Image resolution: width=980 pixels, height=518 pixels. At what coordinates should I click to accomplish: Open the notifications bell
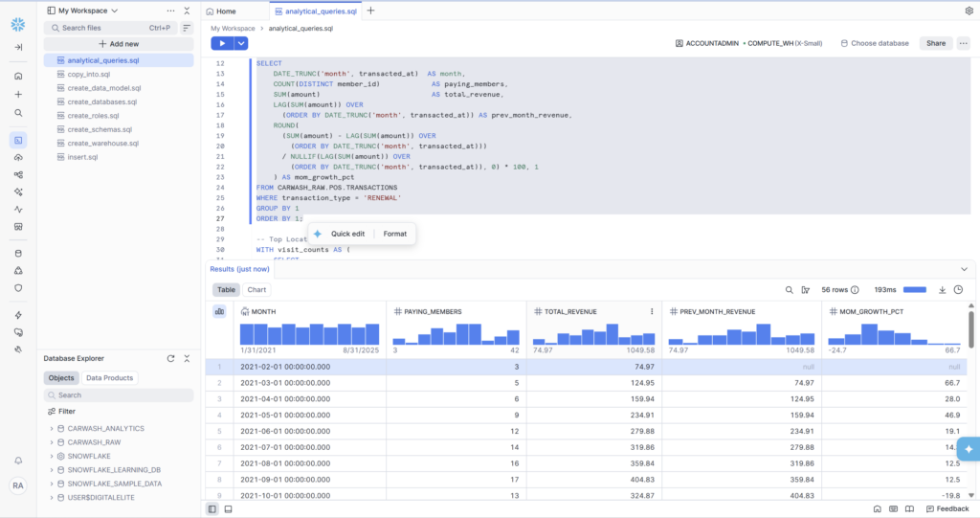click(x=18, y=461)
